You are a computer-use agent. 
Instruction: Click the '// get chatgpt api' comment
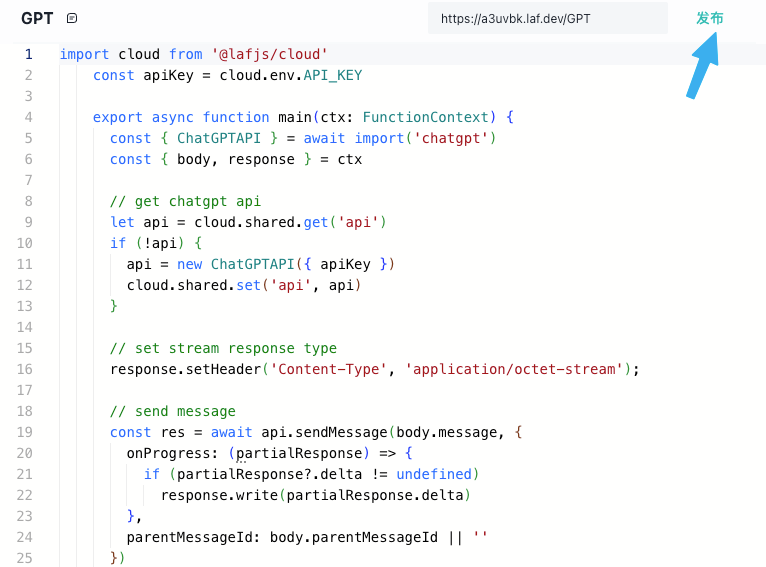tap(185, 201)
